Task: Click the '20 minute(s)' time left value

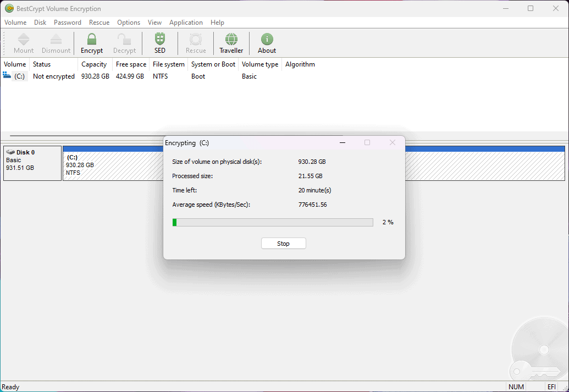Action: click(314, 190)
